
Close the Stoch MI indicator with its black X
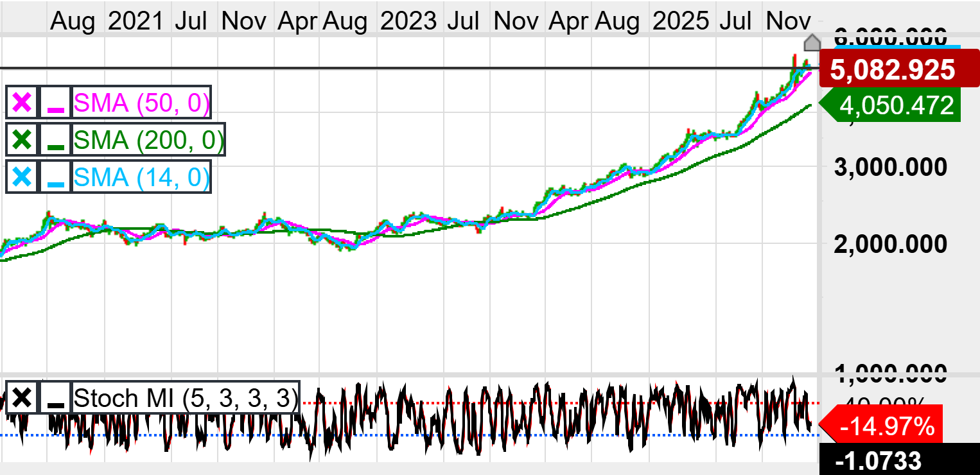pos(22,398)
